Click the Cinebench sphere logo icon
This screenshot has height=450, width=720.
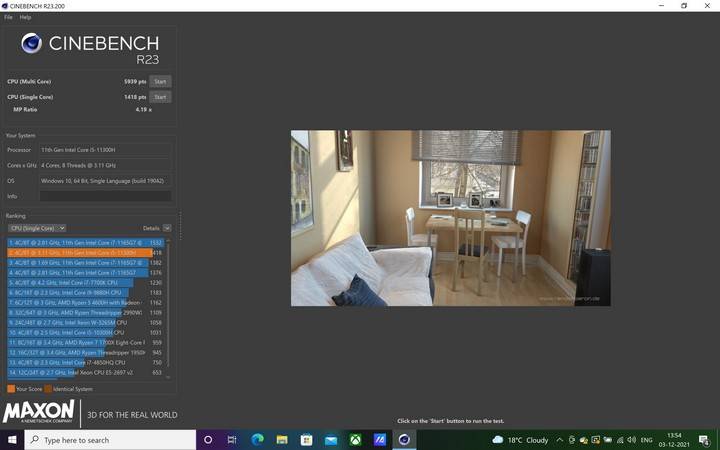click(x=31, y=43)
